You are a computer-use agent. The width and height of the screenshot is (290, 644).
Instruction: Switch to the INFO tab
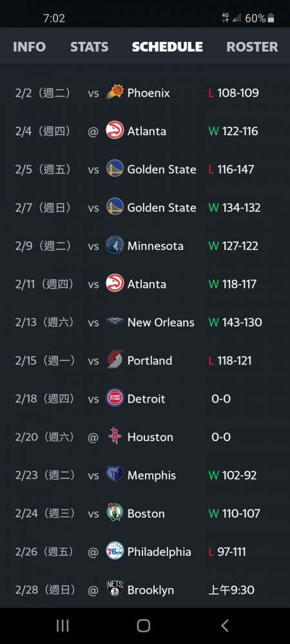point(29,46)
